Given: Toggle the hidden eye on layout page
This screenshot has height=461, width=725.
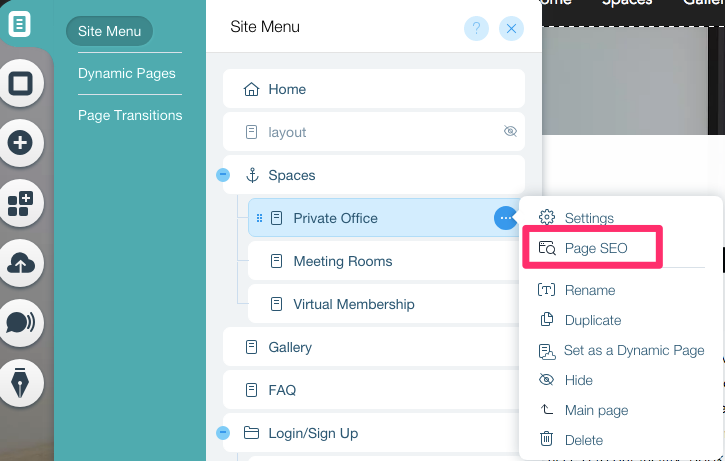Looking at the screenshot, I should (x=509, y=132).
